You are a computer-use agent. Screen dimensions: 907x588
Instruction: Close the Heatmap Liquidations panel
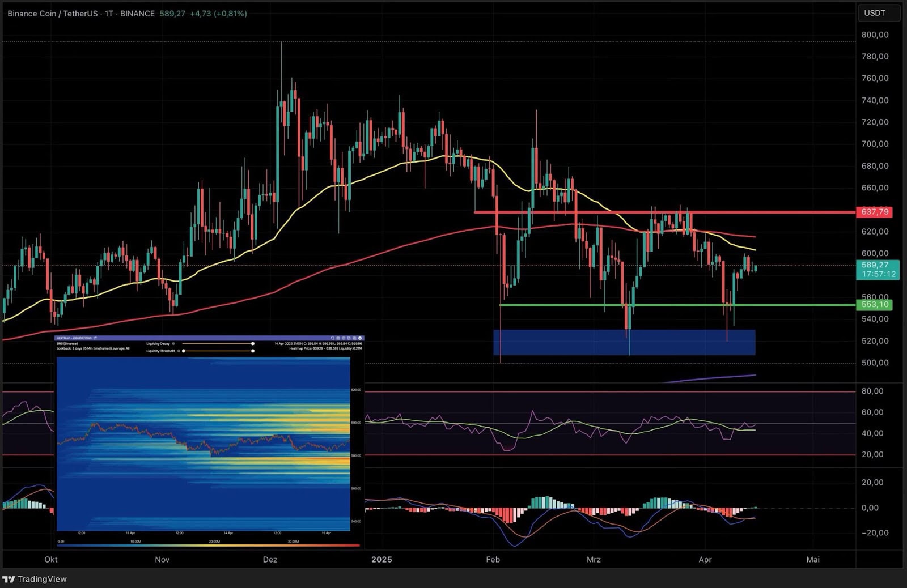point(360,338)
